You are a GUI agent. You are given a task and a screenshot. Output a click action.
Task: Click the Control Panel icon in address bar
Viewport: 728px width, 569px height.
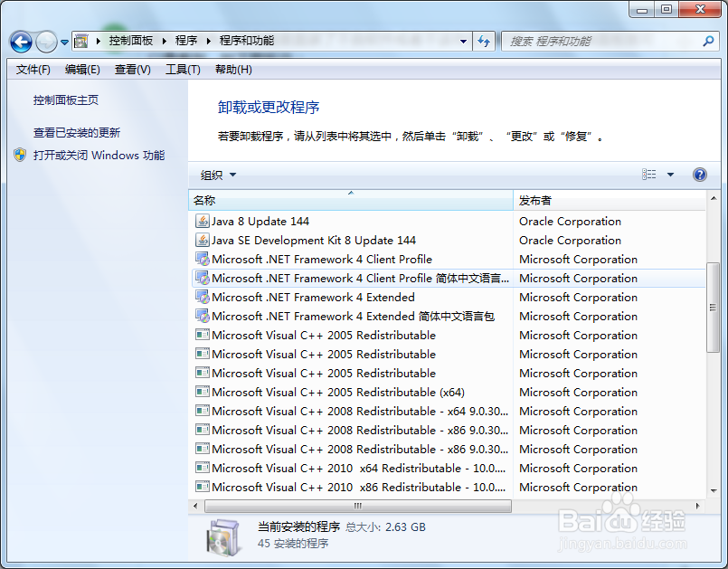pos(81,41)
